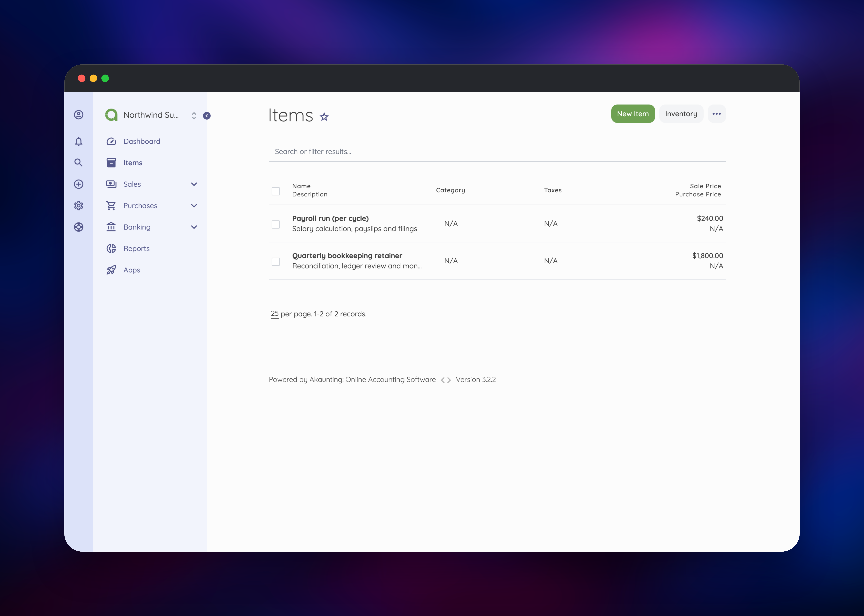This screenshot has height=616, width=864.
Task: Click the $240.00 sale price
Action: (710, 218)
